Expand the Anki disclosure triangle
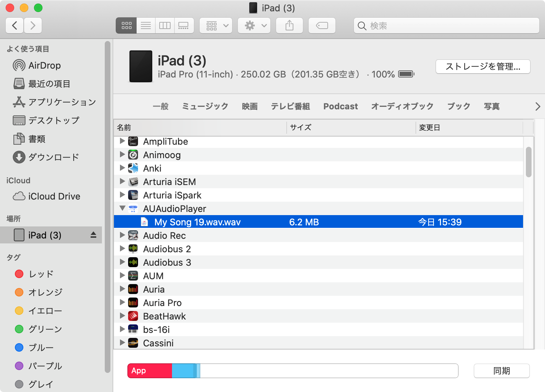The height and width of the screenshot is (392, 545). (x=122, y=168)
